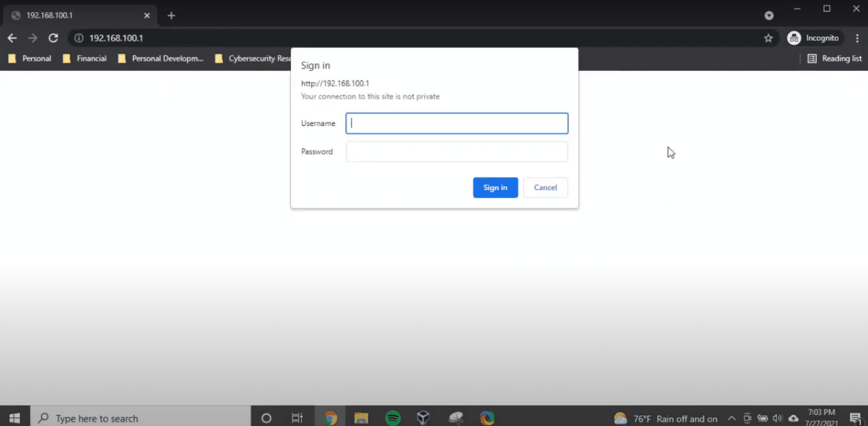Launch VirtualBox from the taskbar
The width and height of the screenshot is (868, 426).
424,418
